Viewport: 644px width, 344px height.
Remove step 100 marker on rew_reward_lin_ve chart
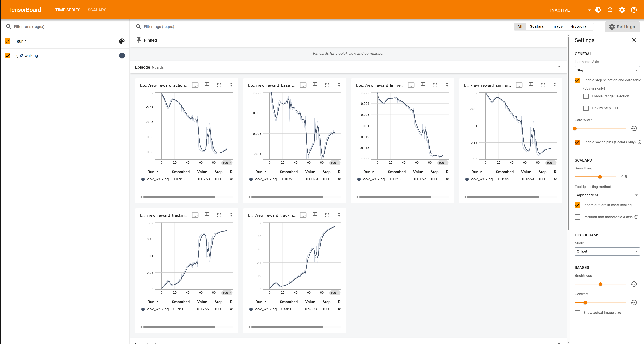click(x=446, y=163)
